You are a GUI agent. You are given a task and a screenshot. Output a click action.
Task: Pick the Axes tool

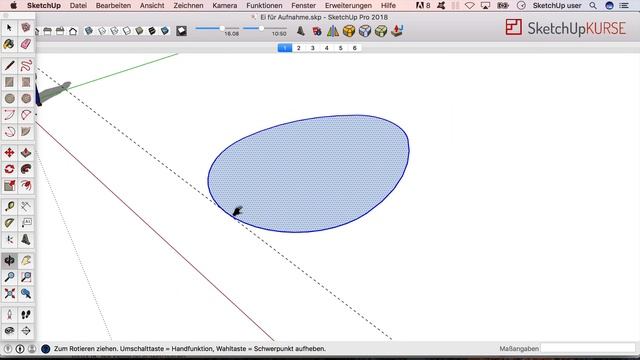[x=9, y=240]
